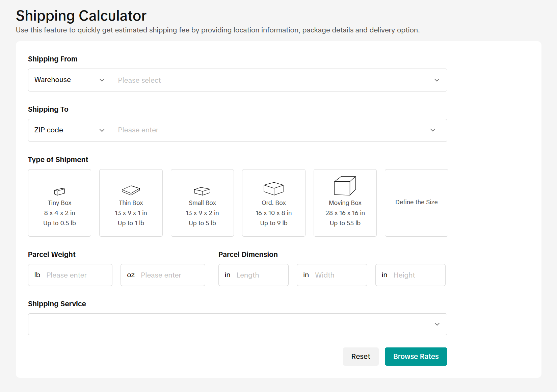Select the Tiny Box icon

(59, 191)
